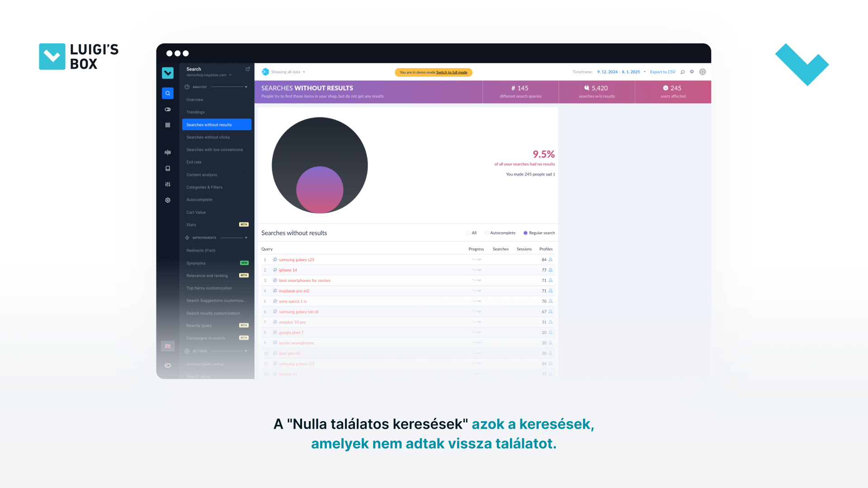Click trend sparkline in google pixel 7 row
Image resolution: width=868 pixels, height=488 pixels.
click(476, 332)
